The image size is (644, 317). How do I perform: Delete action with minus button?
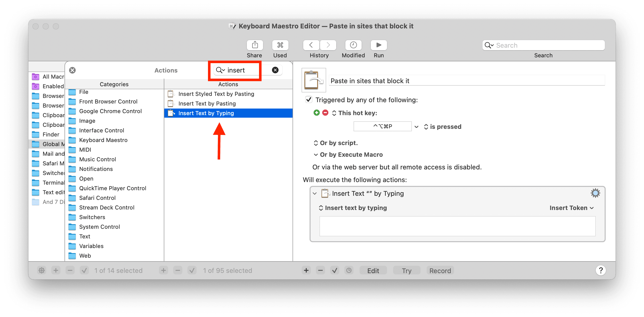(x=320, y=271)
